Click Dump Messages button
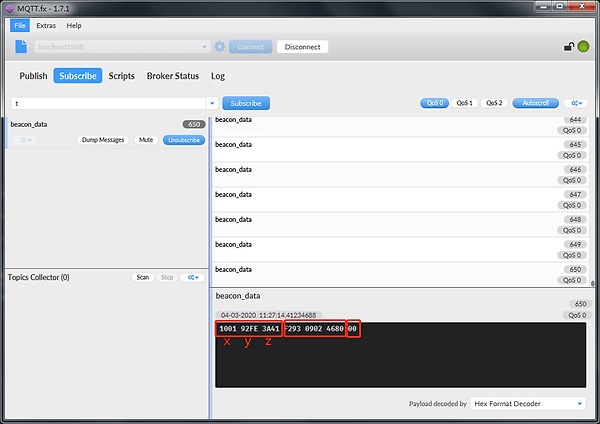This screenshot has width=600, height=424. point(103,140)
